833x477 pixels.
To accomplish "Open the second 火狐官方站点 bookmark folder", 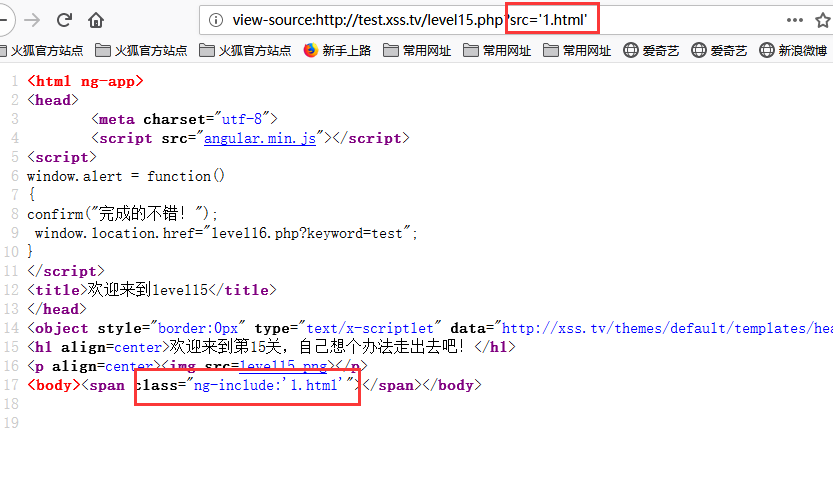I will pos(141,50).
